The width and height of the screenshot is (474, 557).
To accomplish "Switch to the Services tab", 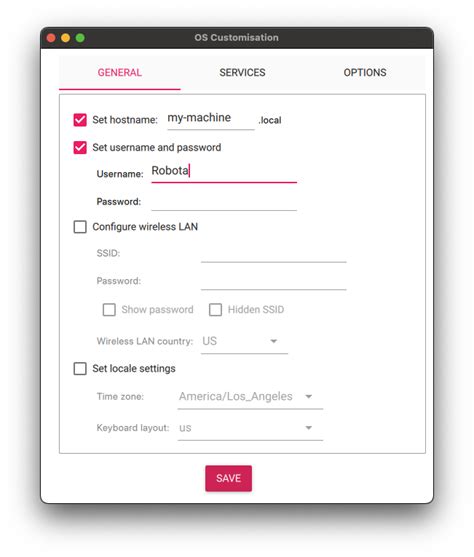I will [x=242, y=73].
